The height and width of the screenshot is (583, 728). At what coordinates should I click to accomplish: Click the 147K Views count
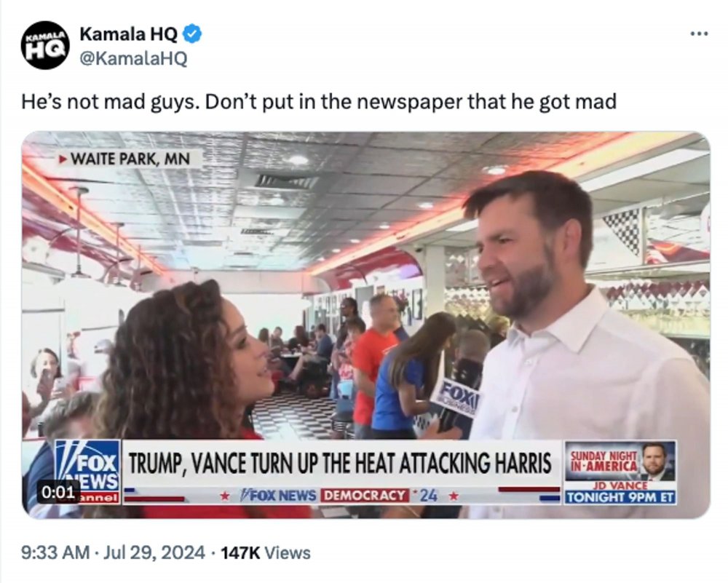click(x=266, y=552)
